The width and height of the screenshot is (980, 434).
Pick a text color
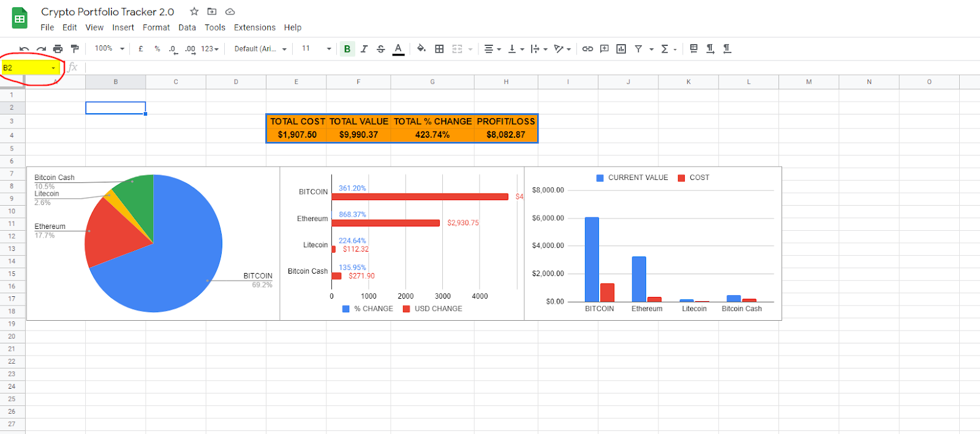[398, 49]
